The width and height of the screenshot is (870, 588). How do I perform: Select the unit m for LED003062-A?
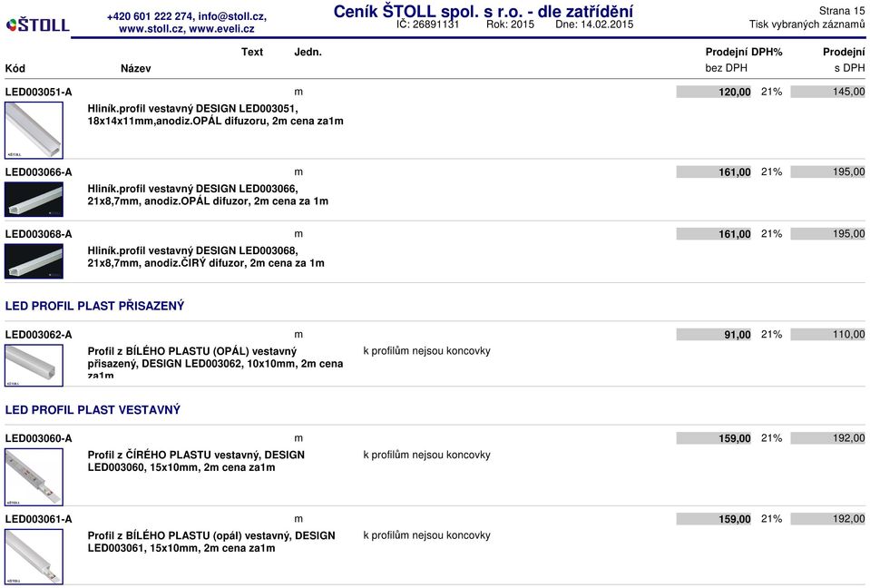(x=298, y=335)
